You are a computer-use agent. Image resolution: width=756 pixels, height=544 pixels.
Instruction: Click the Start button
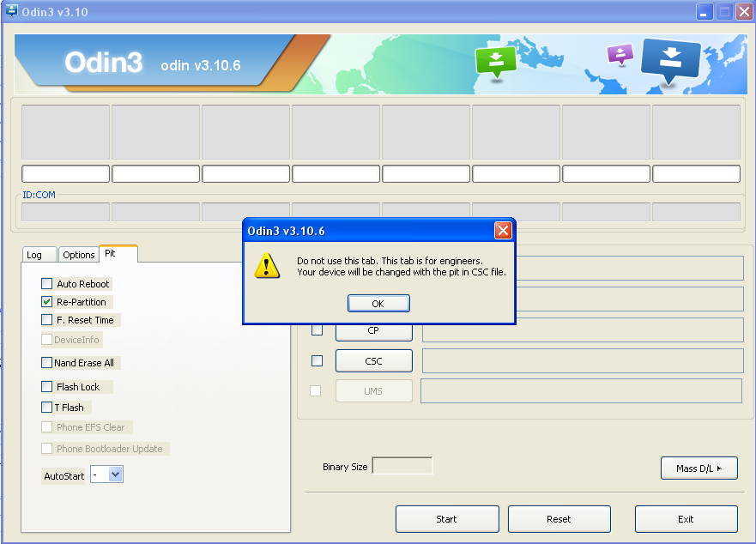pos(447,519)
